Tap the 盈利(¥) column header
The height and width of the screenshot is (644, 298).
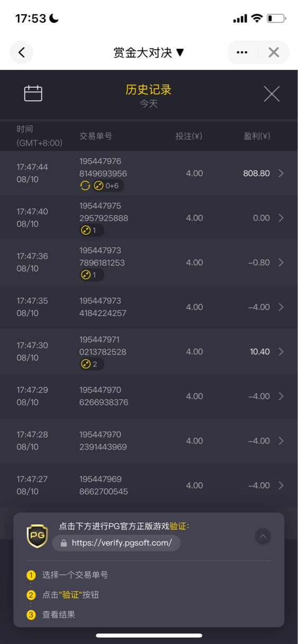pyautogui.click(x=257, y=136)
